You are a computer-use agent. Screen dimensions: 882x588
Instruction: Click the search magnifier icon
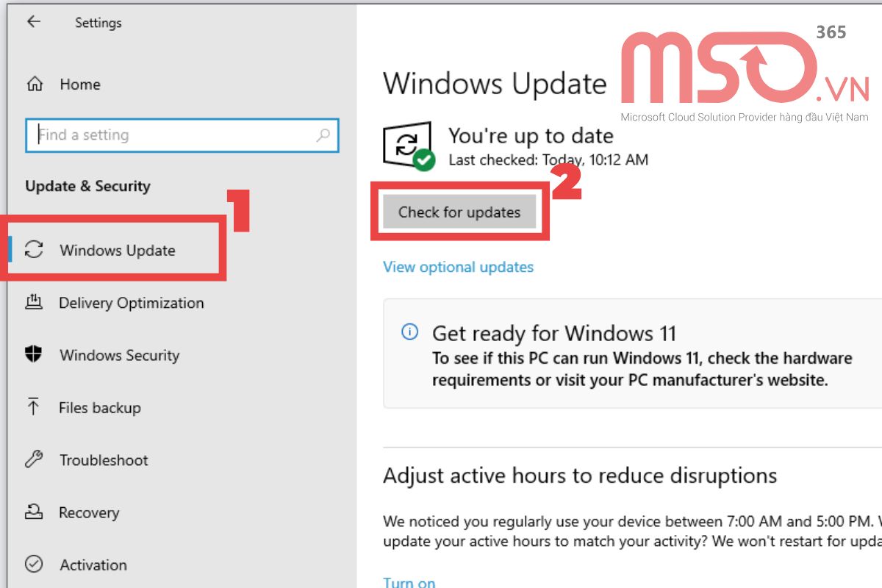(x=323, y=135)
